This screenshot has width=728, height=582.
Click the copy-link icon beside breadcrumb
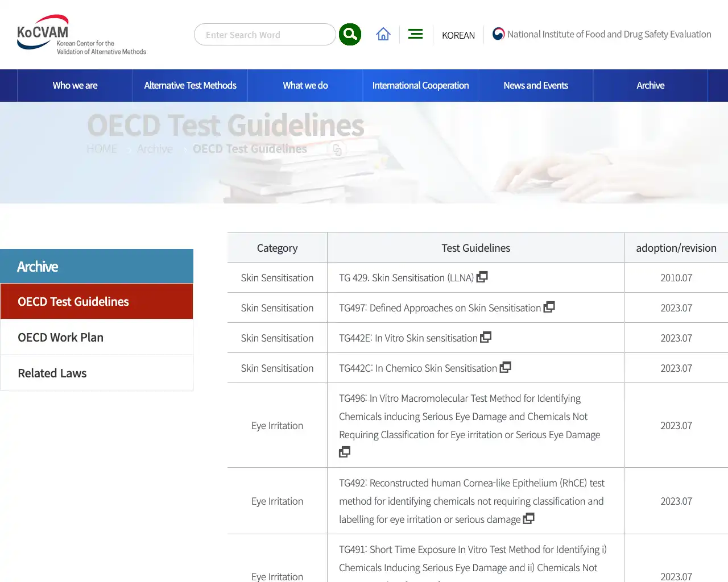click(x=337, y=149)
